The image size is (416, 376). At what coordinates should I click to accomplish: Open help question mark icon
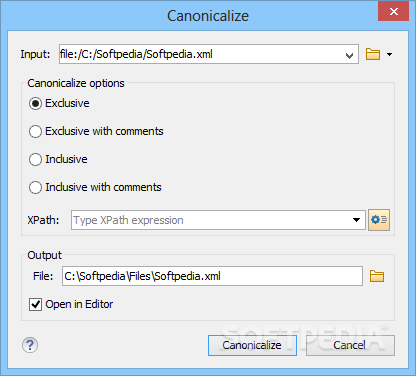pyautogui.click(x=30, y=345)
